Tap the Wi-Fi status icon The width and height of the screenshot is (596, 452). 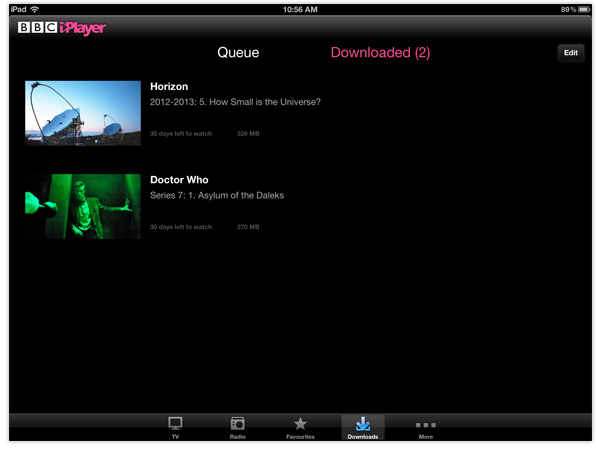point(35,9)
